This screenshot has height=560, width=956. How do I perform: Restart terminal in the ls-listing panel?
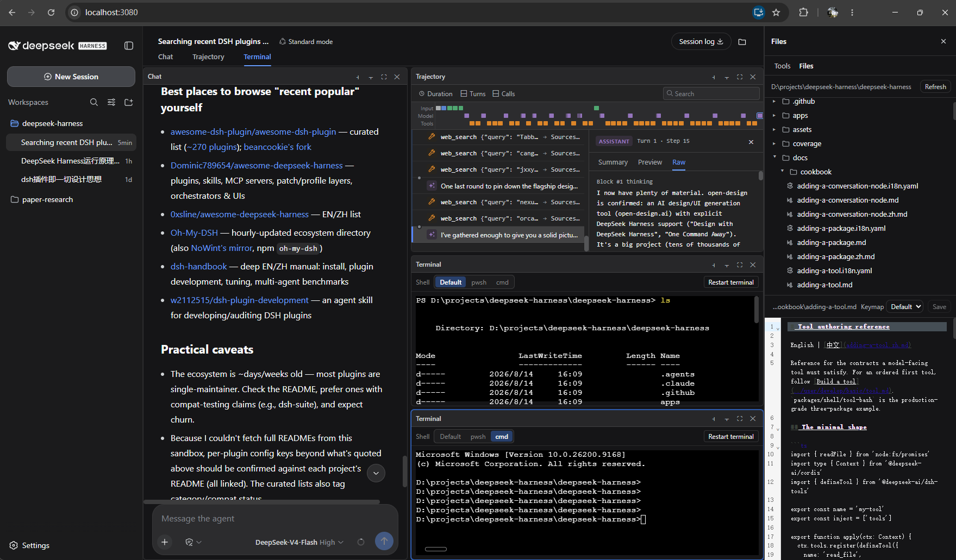click(x=730, y=282)
